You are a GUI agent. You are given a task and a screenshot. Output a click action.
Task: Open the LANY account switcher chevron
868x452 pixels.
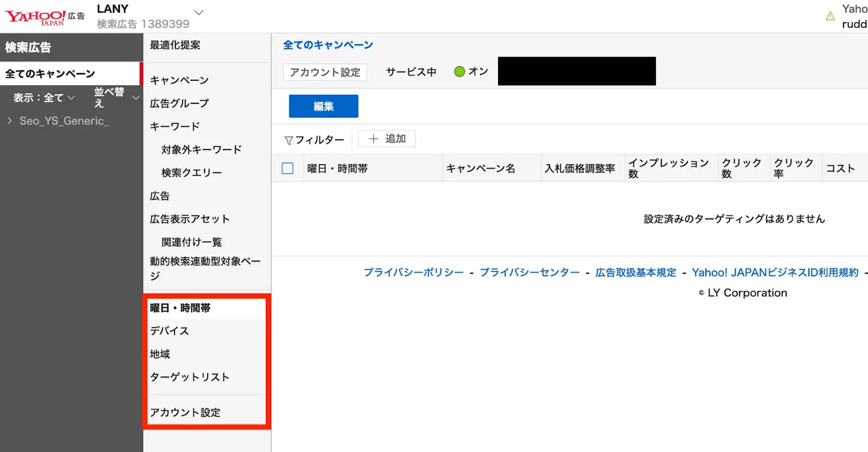(199, 12)
